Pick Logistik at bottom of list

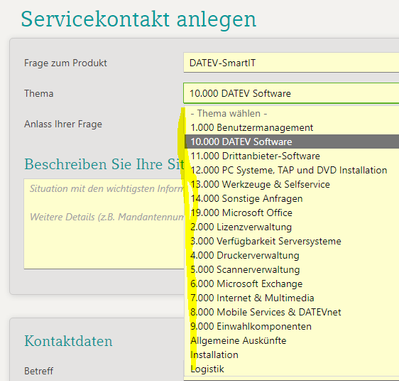click(x=292, y=369)
